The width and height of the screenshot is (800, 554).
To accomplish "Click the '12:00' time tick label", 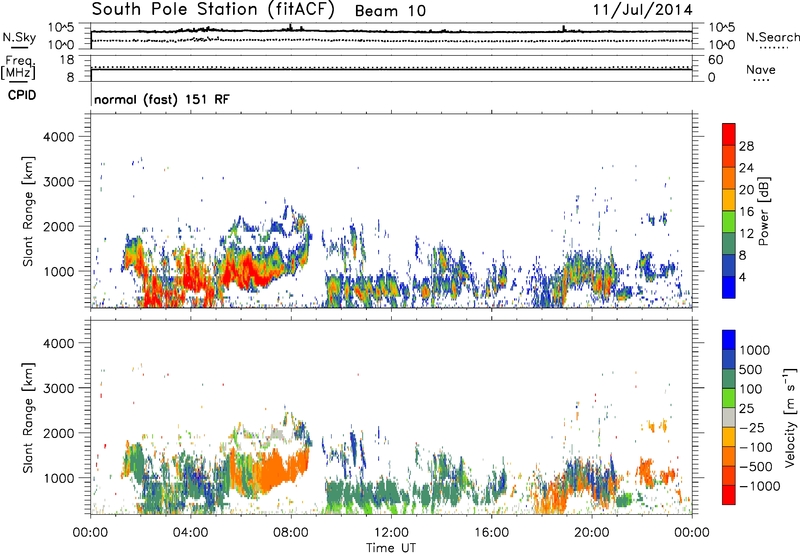I will pos(391,533).
